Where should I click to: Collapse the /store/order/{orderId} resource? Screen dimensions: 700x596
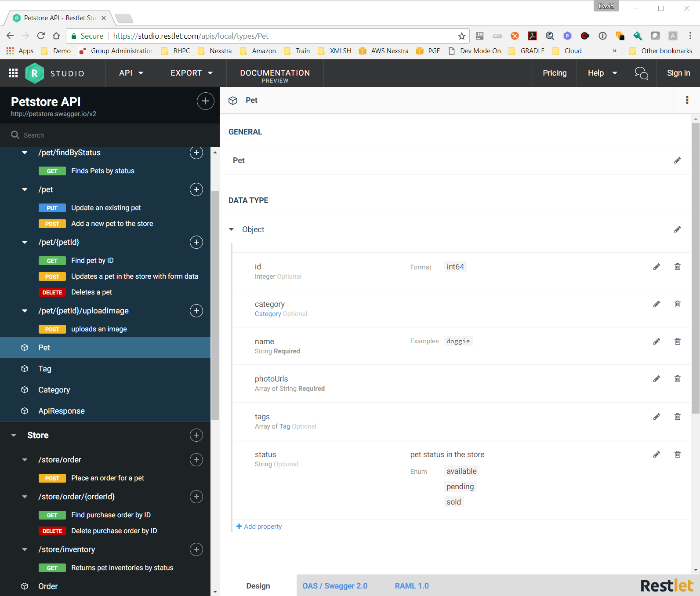point(25,497)
